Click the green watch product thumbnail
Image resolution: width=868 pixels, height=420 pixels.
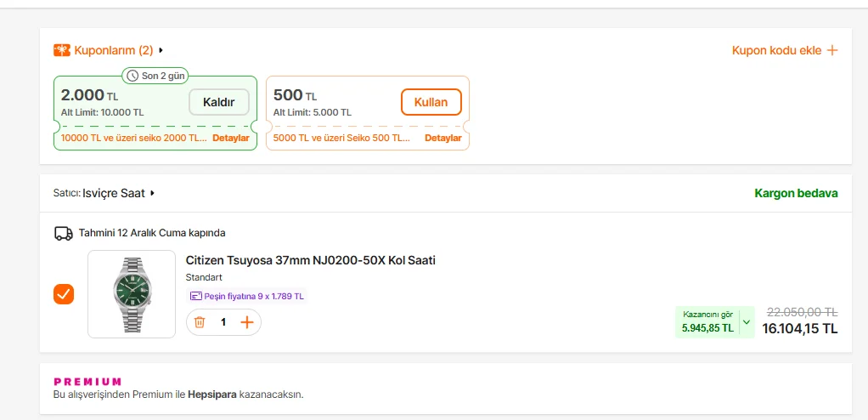[x=132, y=294]
